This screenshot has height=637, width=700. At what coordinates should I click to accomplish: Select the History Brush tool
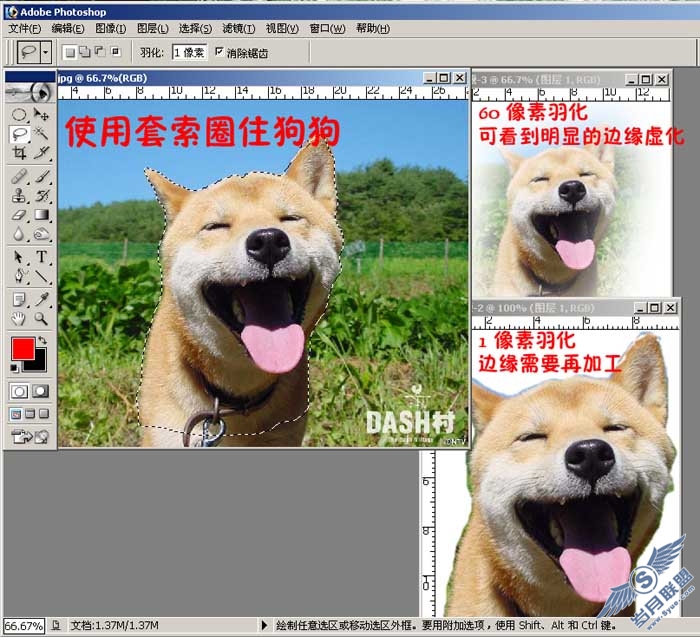pos(42,196)
